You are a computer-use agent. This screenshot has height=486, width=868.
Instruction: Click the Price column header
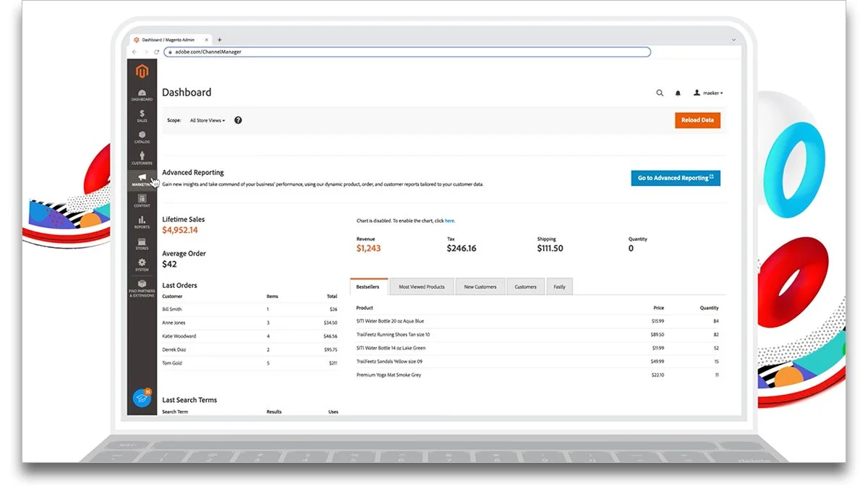coord(658,308)
